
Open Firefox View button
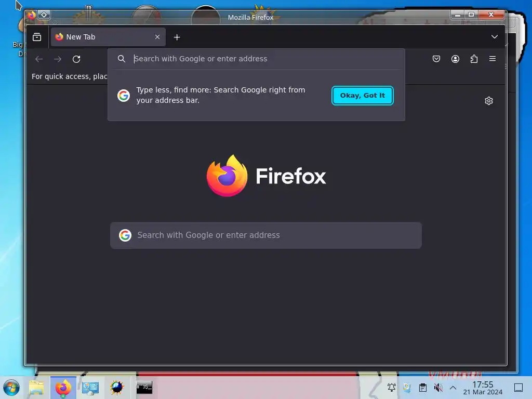(37, 37)
